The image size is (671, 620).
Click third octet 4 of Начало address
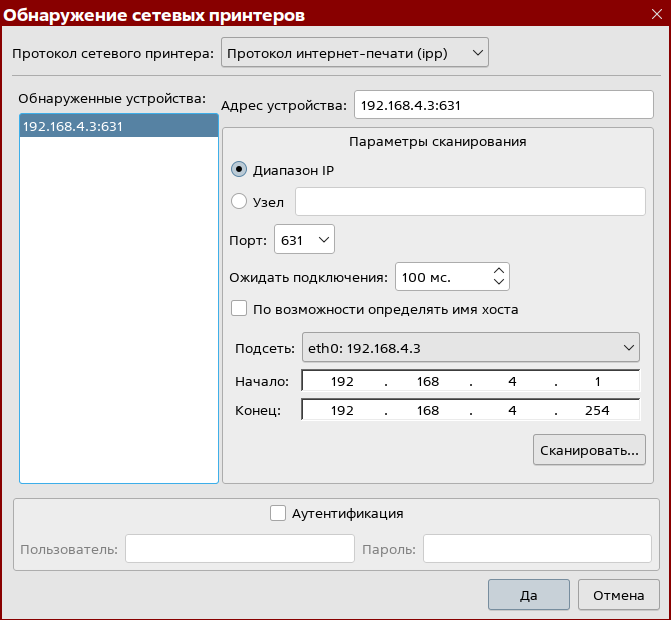click(512, 381)
